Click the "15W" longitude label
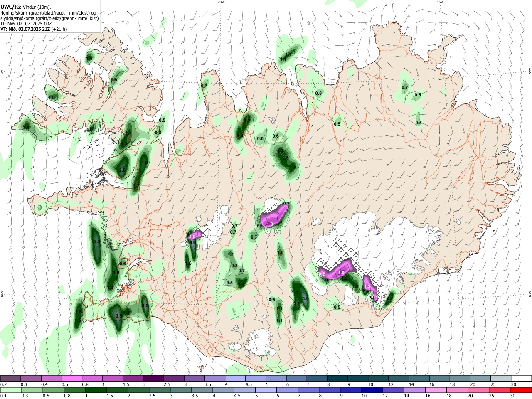The width and height of the screenshot is (532, 399). tap(440, 2)
